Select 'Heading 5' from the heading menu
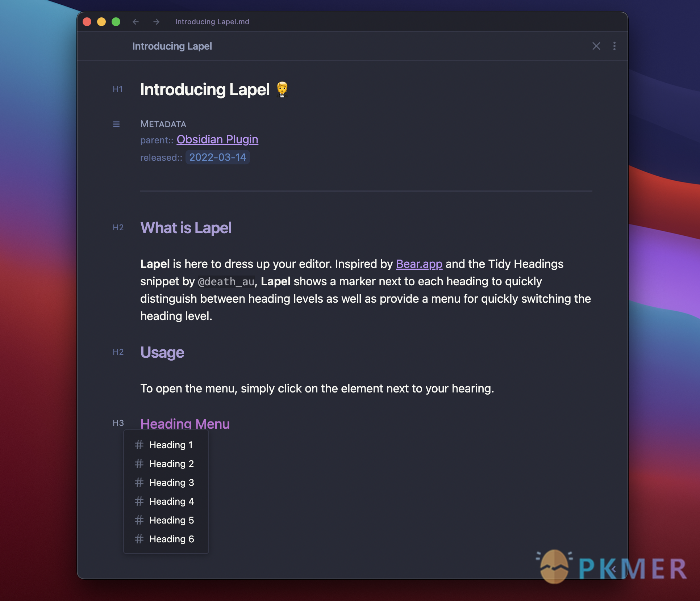700x601 pixels. (x=171, y=520)
